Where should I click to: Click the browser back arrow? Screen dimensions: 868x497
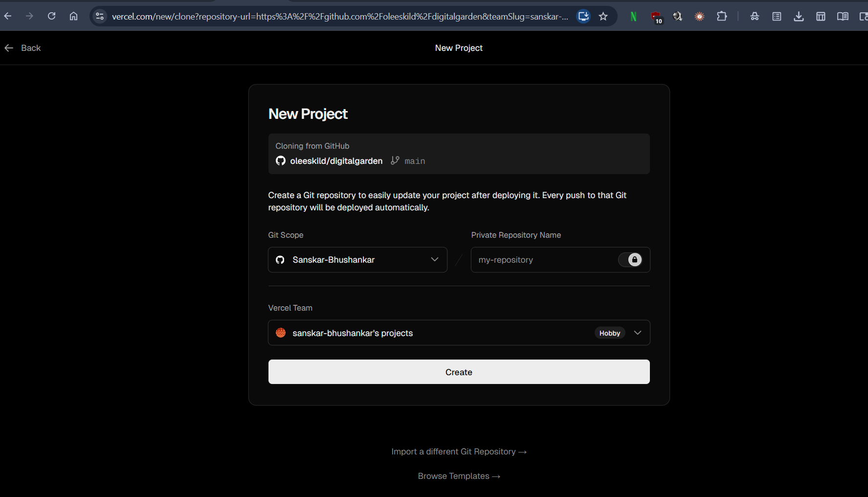8,16
